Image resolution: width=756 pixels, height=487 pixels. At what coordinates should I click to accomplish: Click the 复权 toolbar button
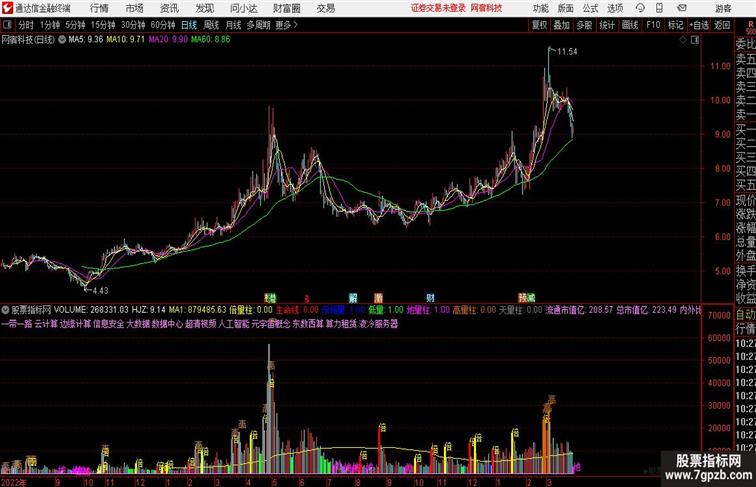tap(540, 25)
